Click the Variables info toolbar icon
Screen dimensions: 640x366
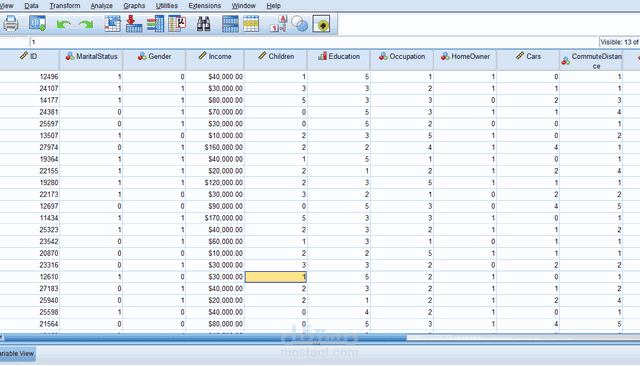click(x=156, y=24)
